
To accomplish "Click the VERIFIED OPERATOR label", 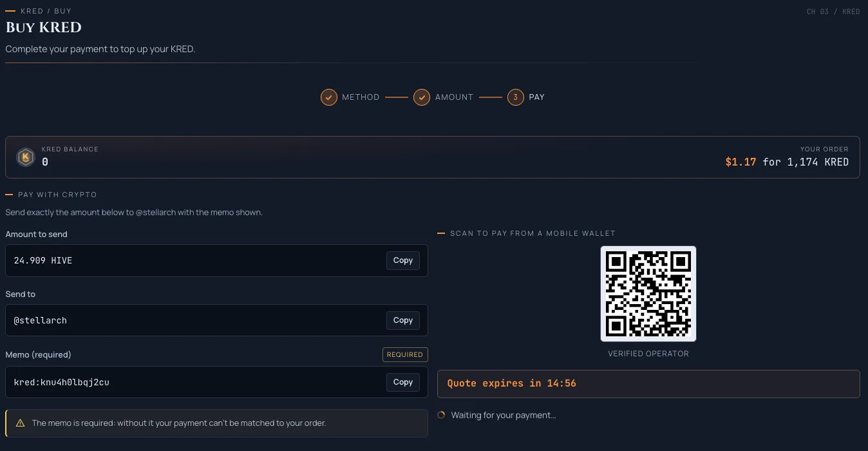I will click(648, 354).
